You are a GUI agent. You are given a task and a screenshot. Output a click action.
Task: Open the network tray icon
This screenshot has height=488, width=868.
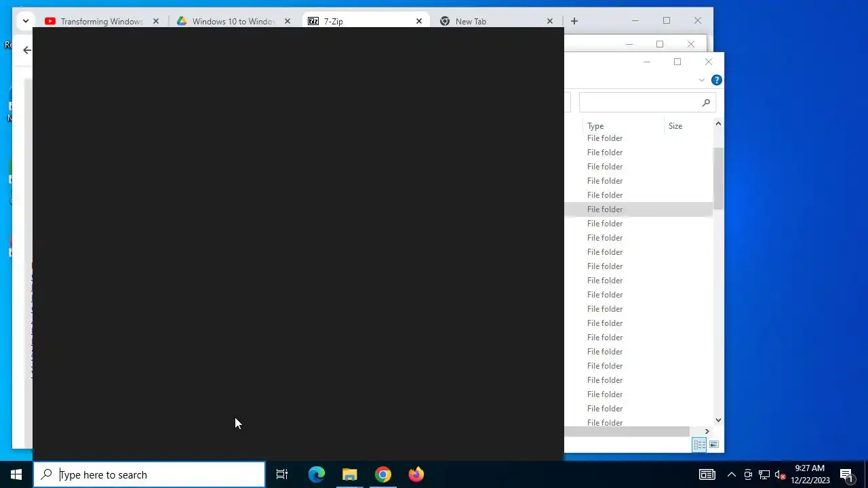click(764, 474)
